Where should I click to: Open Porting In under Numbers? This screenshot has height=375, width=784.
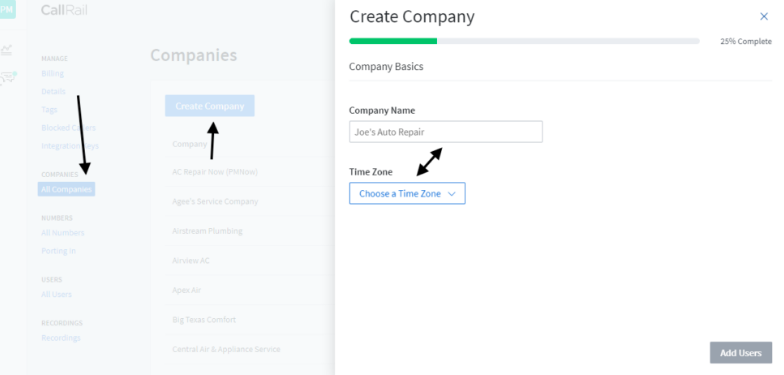[58, 250]
